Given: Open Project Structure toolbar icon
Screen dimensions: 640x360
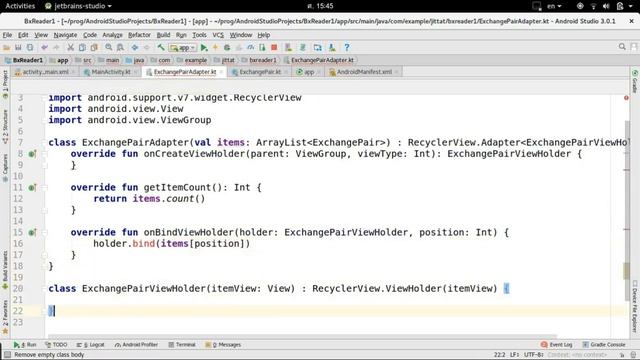Looking at the screenshot, I should [318, 47].
